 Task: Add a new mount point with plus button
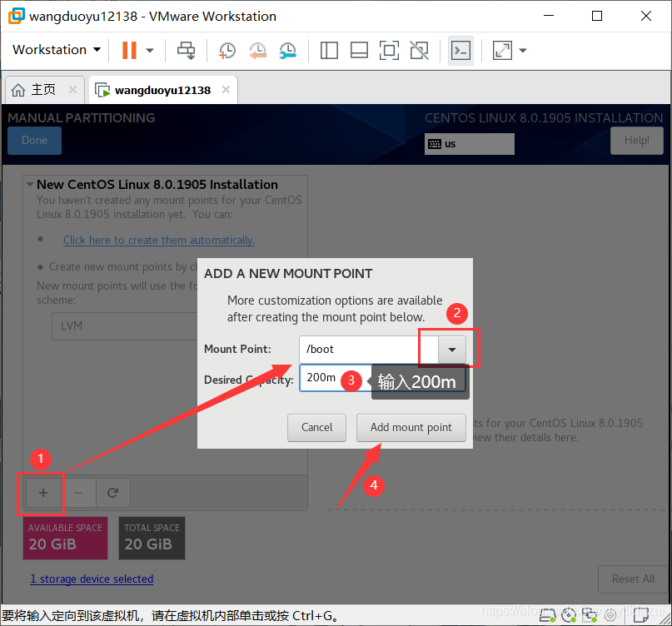[43, 493]
